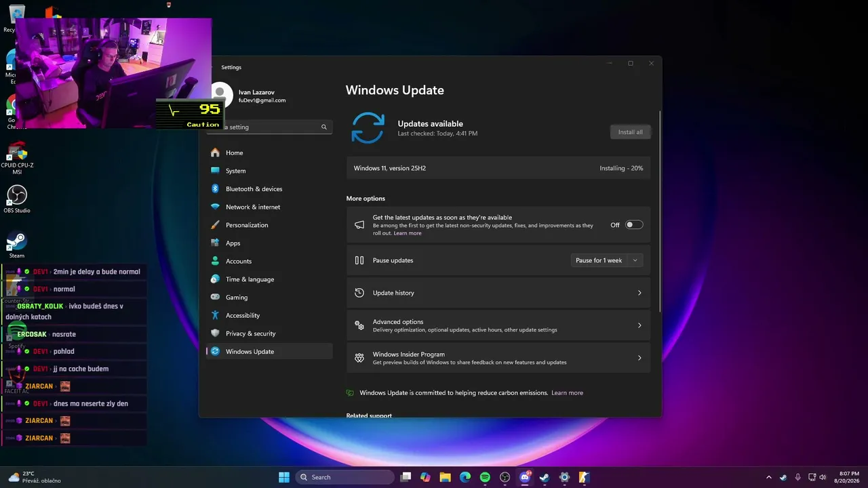Select the OBS Studio desktop shortcut
The width and height of the screenshot is (868, 488).
click(17, 199)
